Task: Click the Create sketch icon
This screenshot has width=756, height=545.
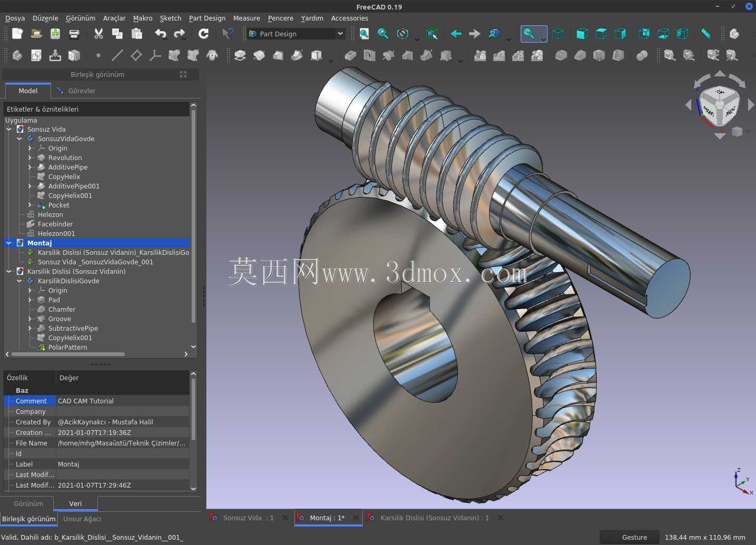Action: (x=36, y=55)
